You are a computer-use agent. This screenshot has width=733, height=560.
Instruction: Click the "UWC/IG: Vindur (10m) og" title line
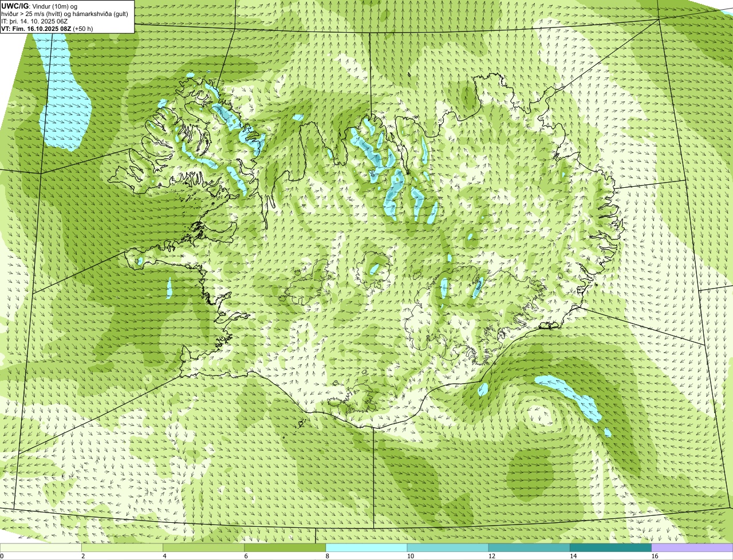[x=39, y=6]
